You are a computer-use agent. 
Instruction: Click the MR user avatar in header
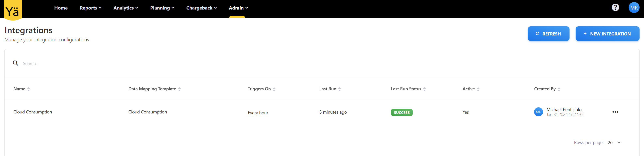click(x=634, y=8)
